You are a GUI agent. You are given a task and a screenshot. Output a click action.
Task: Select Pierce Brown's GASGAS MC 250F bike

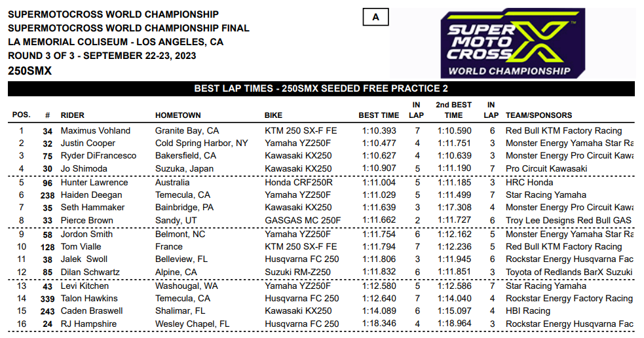(303, 220)
